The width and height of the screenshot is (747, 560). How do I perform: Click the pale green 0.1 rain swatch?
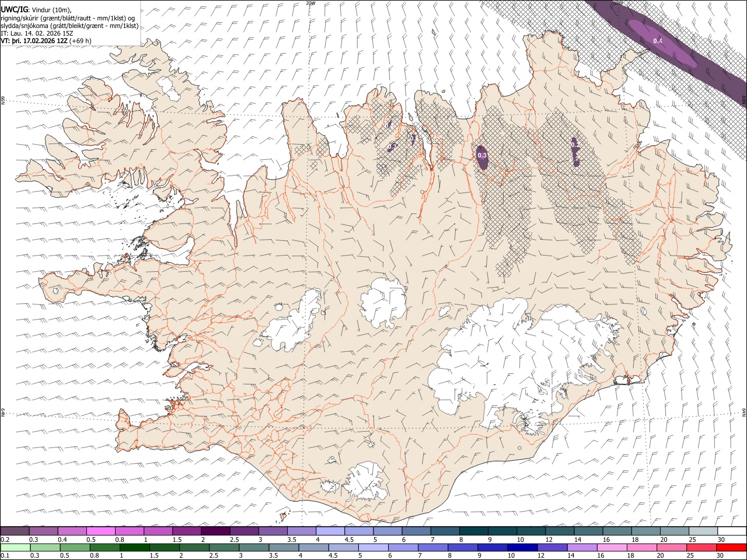(x=15, y=547)
